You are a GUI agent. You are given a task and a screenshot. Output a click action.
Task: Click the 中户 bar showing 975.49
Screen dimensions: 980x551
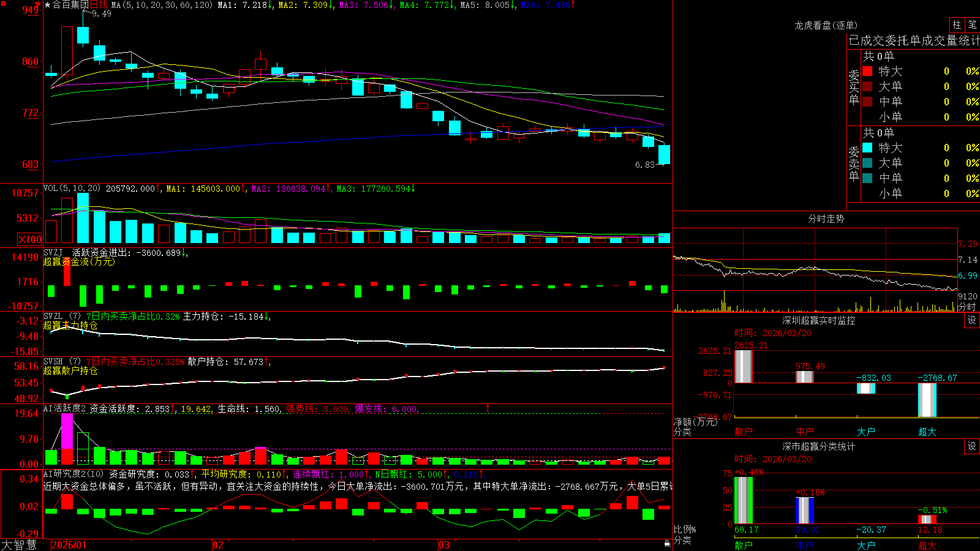[x=805, y=377]
